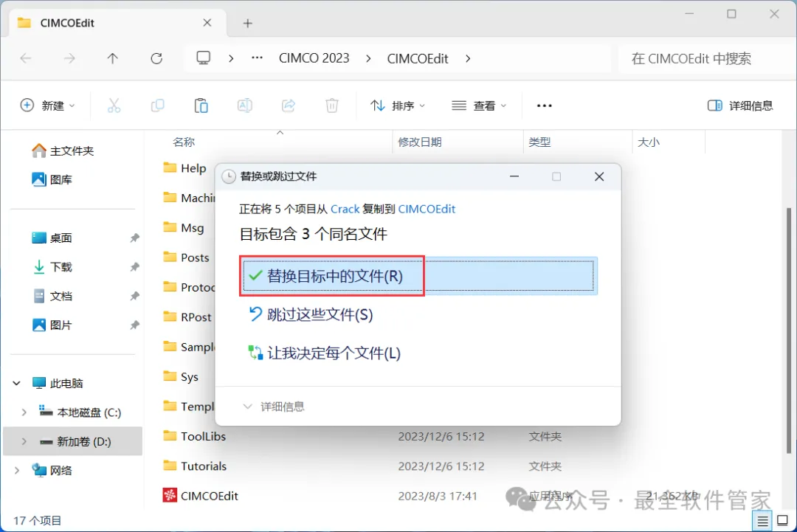The height and width of the screenshot is (532, 797).
Task: Switch to details list view icon in status bar
Action: point(762,521)
